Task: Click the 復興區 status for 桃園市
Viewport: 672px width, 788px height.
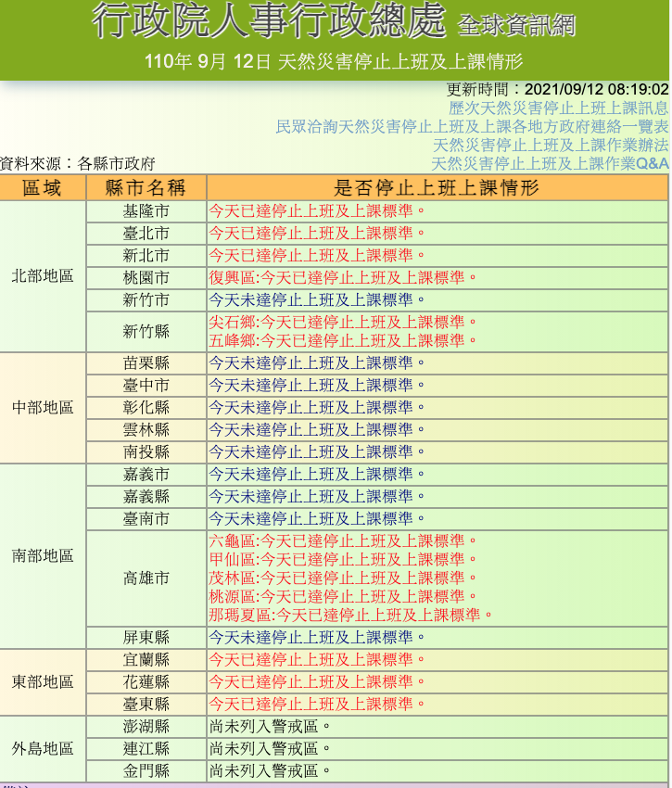Action: (x=343, y=277)
